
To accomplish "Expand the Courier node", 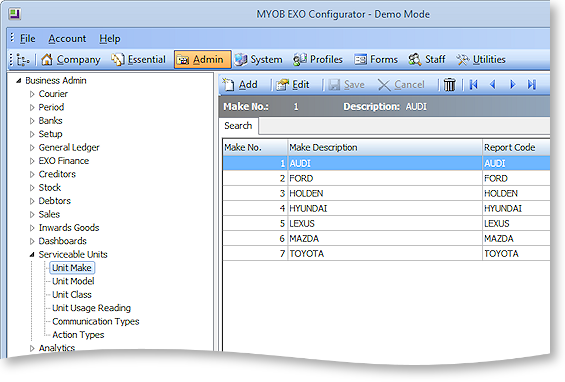I will pos(32,94).
